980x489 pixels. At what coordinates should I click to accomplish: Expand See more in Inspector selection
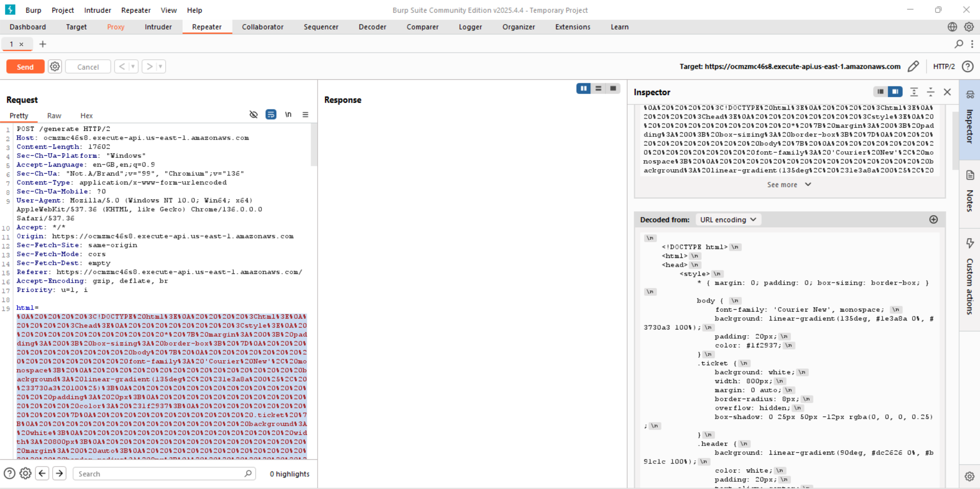pyautogui.click(x=789, y=184)
